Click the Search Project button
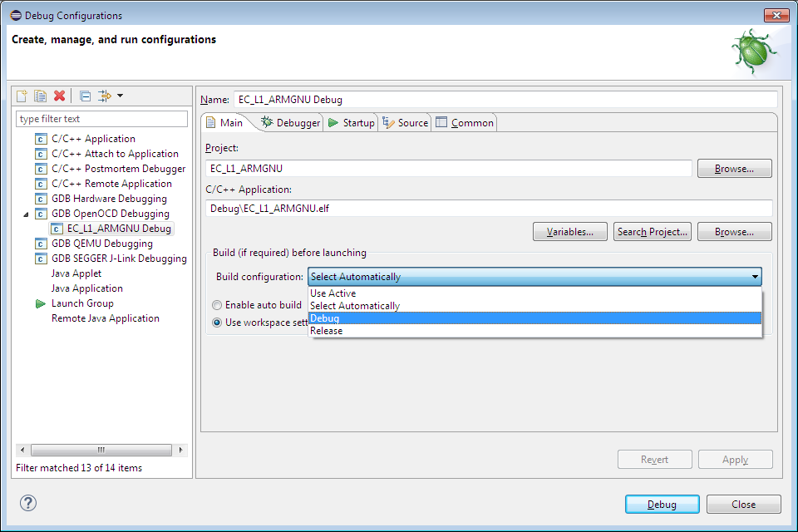798x532 pixels. tap(652, 231)
